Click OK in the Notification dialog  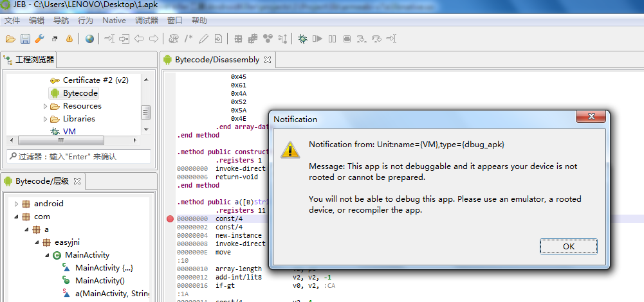569,246
